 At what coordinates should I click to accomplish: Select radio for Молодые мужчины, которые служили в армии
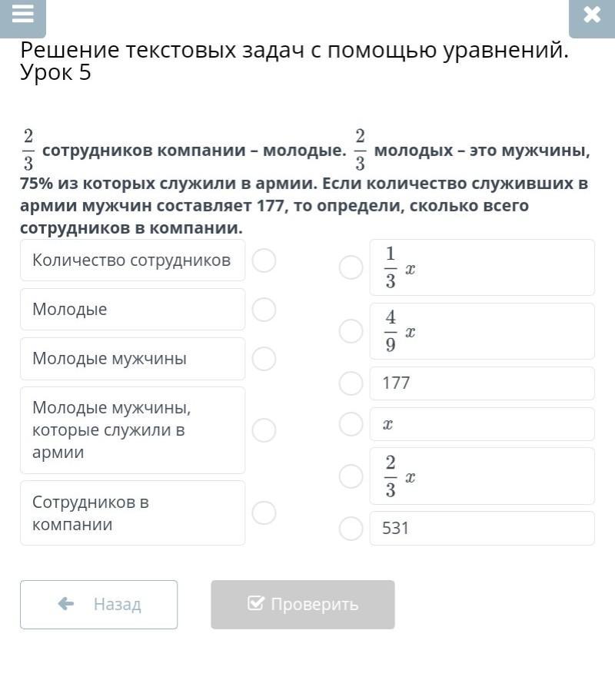click(264, 430)
